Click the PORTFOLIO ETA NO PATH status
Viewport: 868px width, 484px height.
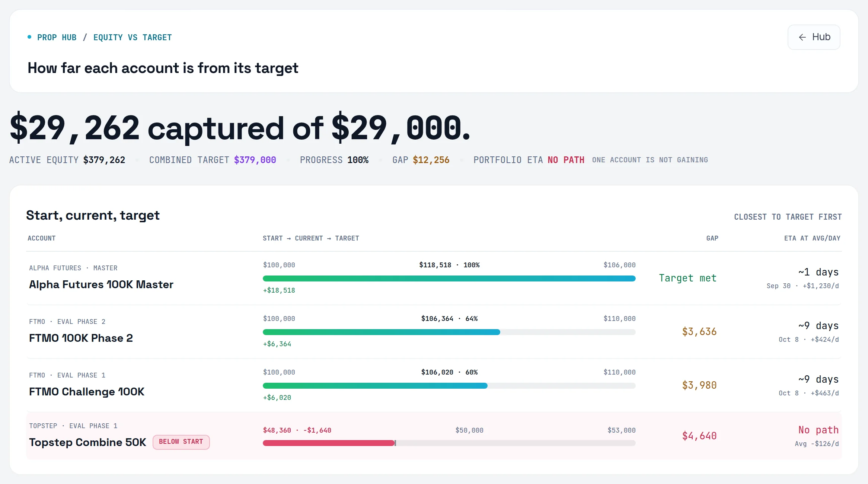click(x=566, y=160)
